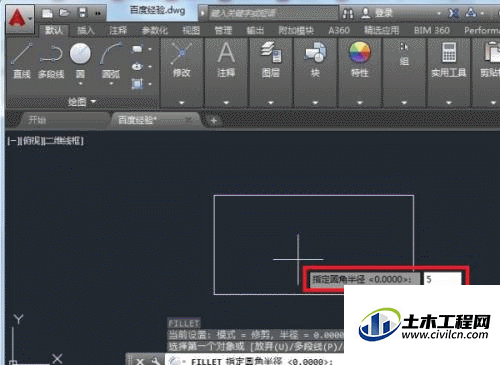Click the A360 triangle icon in title bar

click(x=471, y=13)
